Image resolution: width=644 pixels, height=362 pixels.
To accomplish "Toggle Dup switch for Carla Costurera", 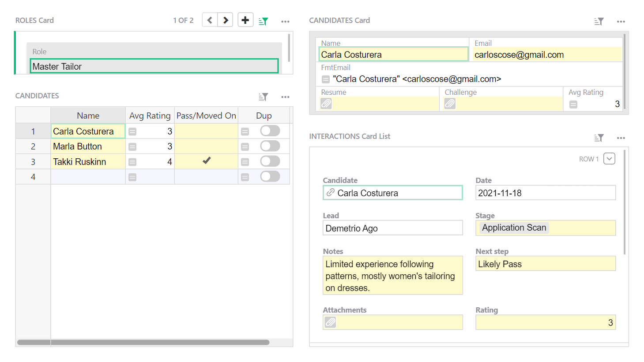I will (x=270, y=131).
